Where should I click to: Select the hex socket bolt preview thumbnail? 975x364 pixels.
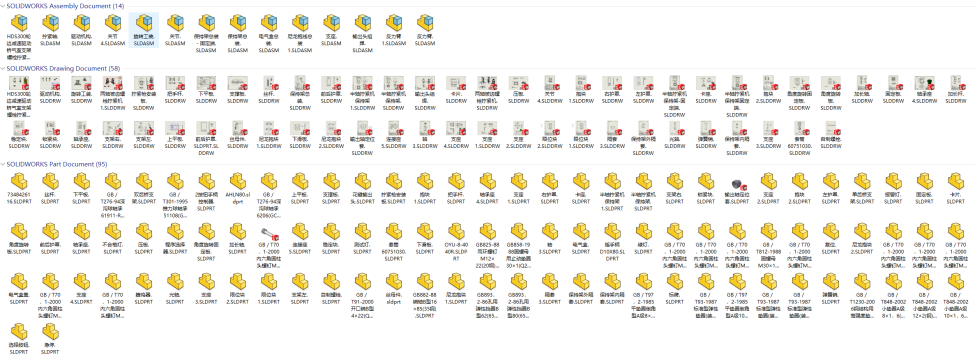click(269, 233)
